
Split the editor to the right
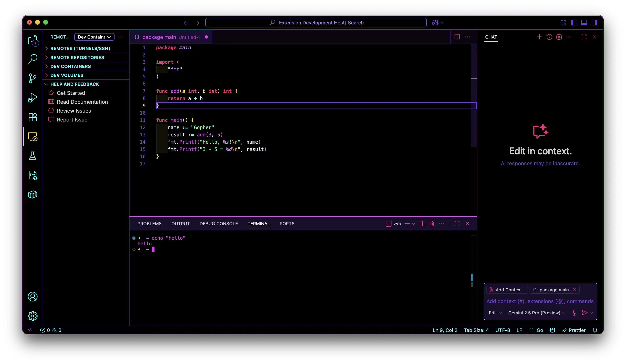(457, 37)
